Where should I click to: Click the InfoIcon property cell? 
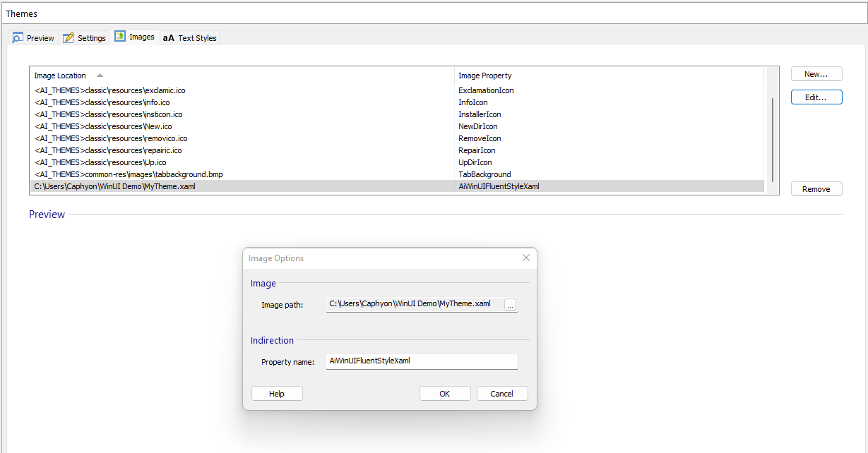(472, 102)
